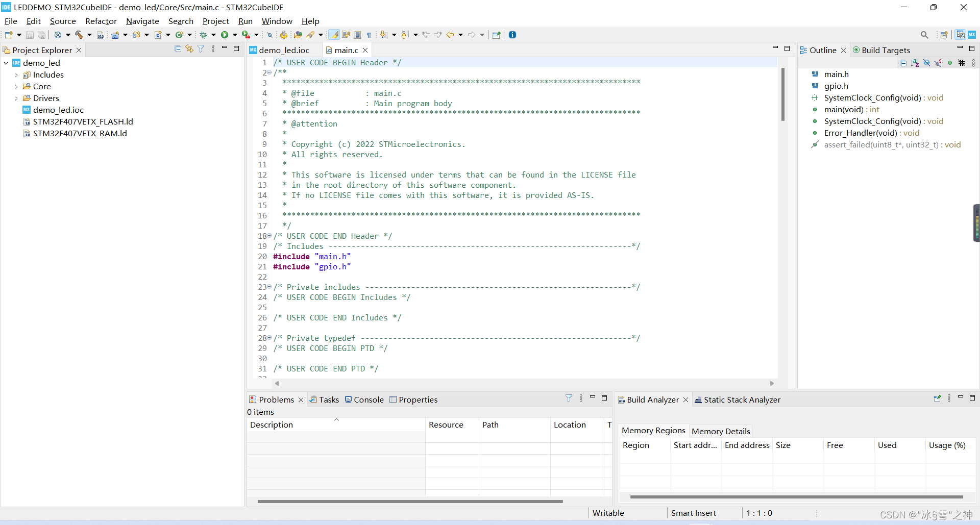This screenshot has width=980, height=525.
Task: Open the Refactor menu
Action: pos(101,21)
